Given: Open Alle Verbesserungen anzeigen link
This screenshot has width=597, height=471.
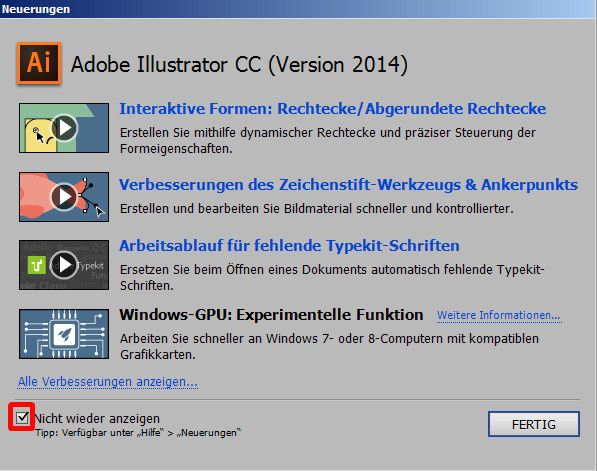Looking at the screenshot, I should (108, 382).
